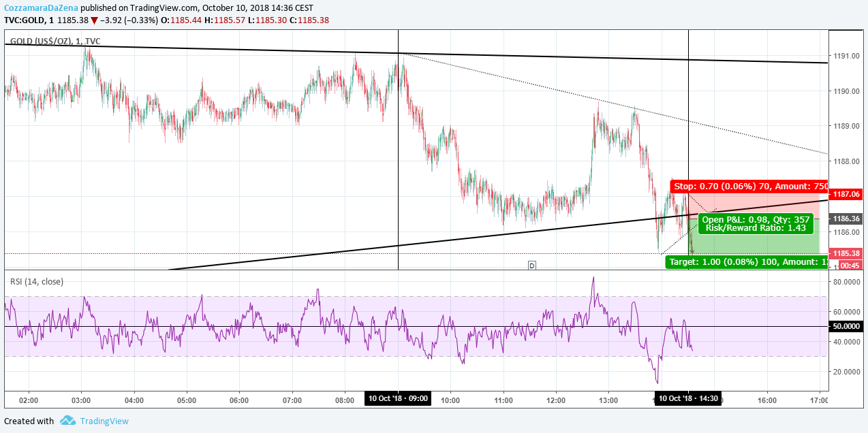Click the 20.0000 RSI scale value
This screenshot has height=433, width=868.
point(847,372)
